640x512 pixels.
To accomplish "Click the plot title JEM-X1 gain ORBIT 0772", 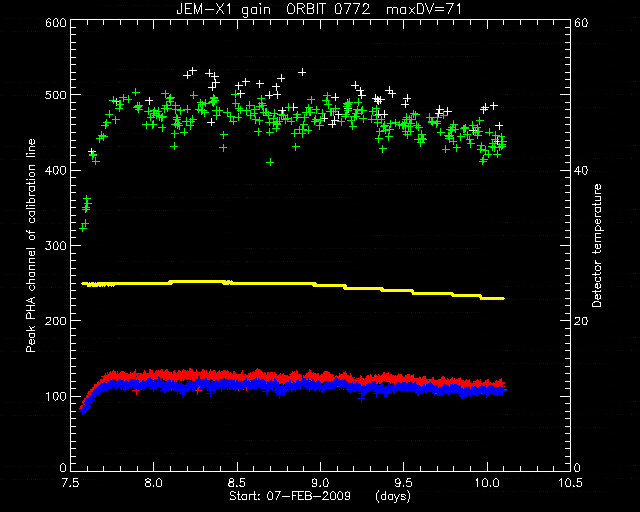I will pos(273,9).
